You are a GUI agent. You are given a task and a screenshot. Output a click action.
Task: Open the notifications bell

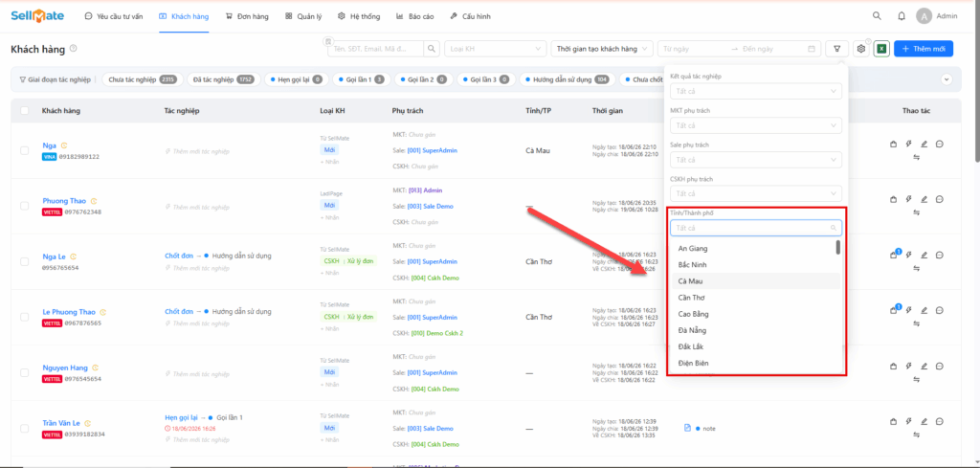tap(902, 16)
